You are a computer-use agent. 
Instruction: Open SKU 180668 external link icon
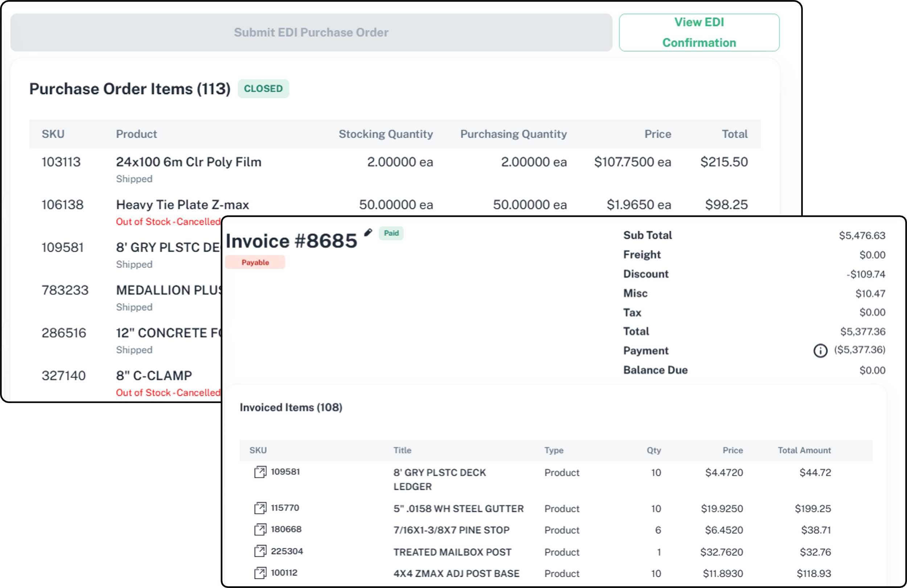260,529
